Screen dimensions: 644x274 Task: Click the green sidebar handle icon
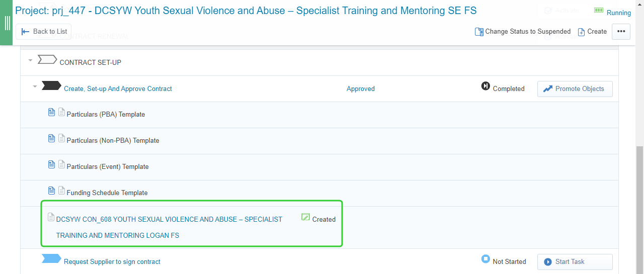click(7, 23)
